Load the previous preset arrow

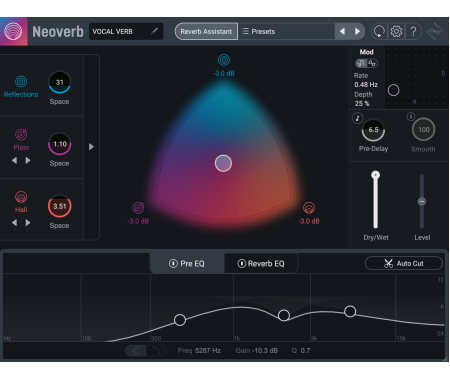click(342, 31)
